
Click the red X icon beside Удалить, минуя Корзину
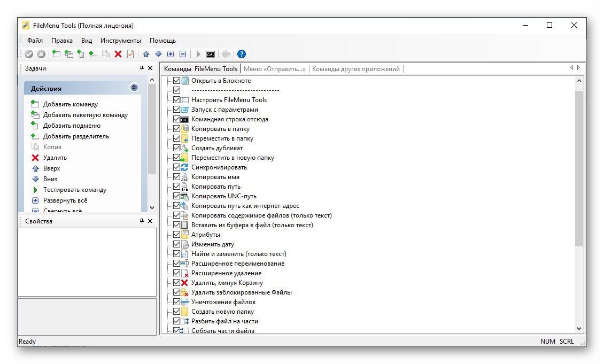click(x=184, y=283)
